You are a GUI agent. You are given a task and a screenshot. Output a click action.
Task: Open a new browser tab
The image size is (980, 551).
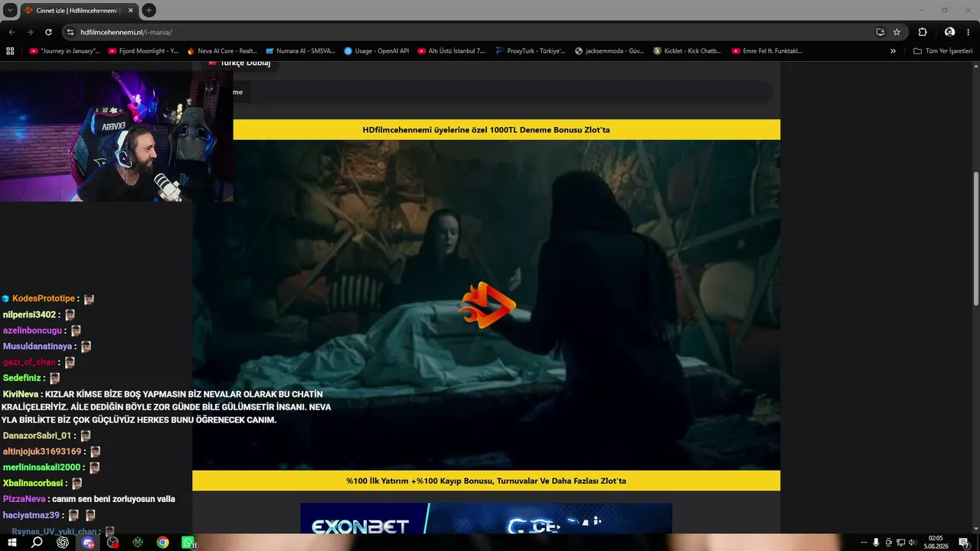tap(149, 10)
